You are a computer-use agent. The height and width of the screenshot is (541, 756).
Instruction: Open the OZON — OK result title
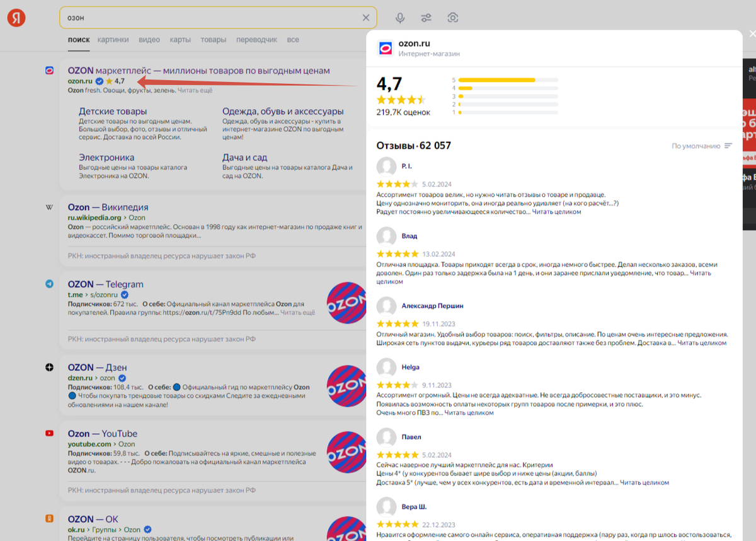click(x=93, y=520)
